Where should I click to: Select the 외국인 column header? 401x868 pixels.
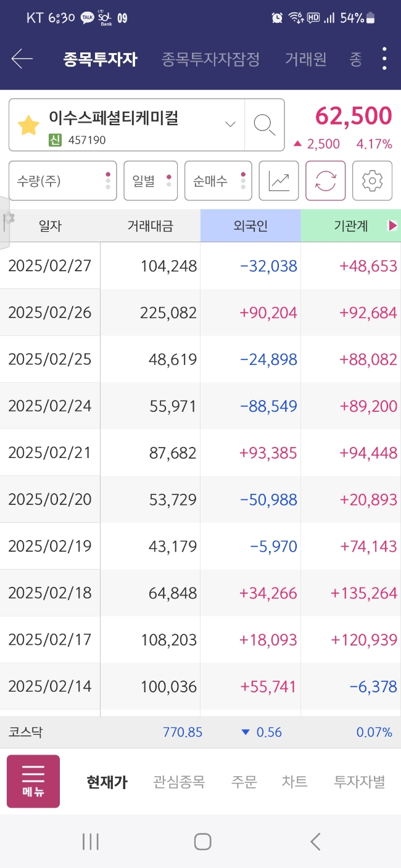(250, 226)
